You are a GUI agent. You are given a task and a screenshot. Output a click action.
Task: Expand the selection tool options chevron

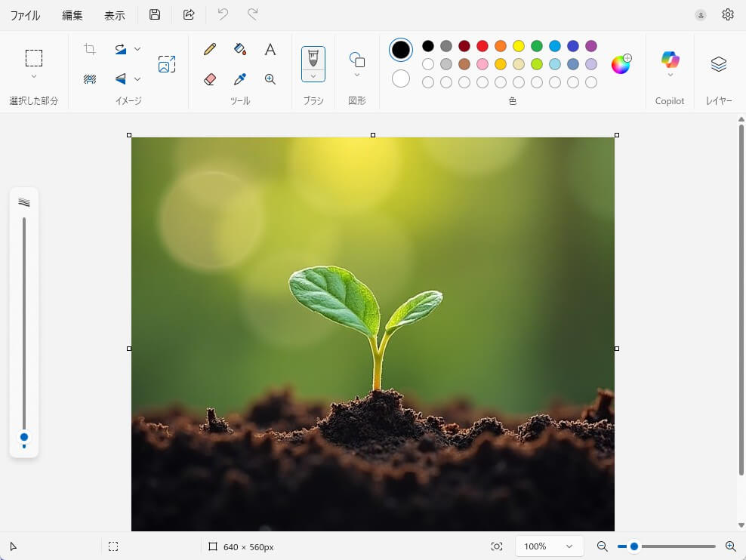pyautogui.click(x=34, y=76)
